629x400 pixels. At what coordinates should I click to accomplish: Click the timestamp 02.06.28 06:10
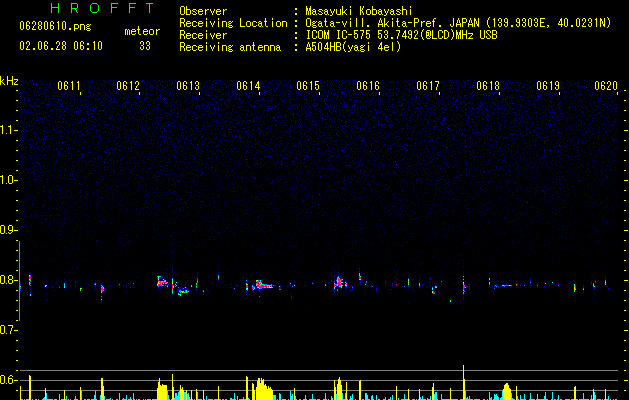[x=61, y=46]
